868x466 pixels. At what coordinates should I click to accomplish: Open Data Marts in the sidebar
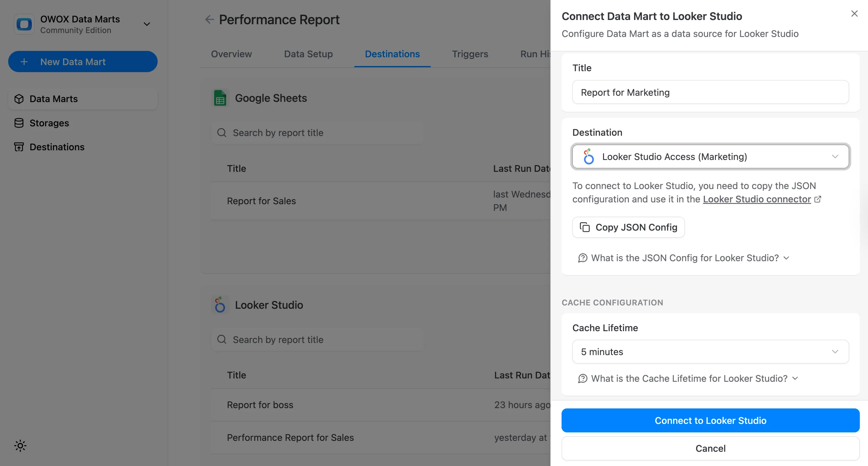coord(83,99)
